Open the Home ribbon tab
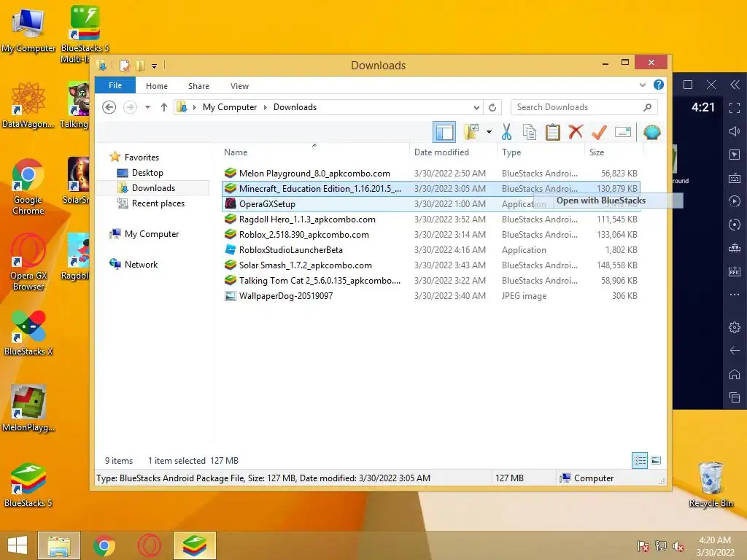747x560 pixels. point(157,86)
